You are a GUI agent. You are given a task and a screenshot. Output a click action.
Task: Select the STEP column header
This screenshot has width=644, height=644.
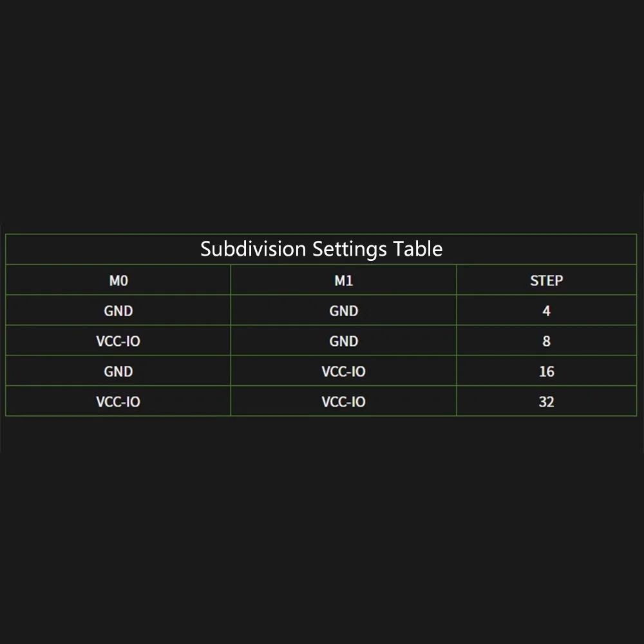(546, 281)
